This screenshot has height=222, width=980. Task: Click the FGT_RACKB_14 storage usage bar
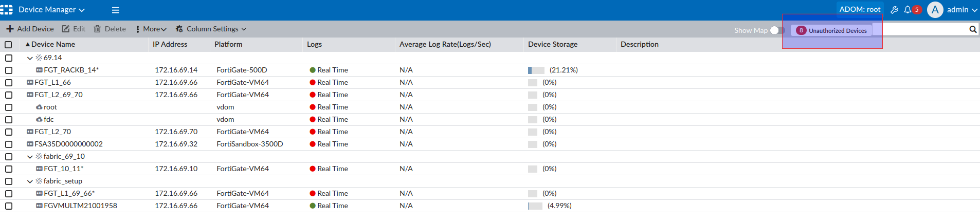(536, 70)
